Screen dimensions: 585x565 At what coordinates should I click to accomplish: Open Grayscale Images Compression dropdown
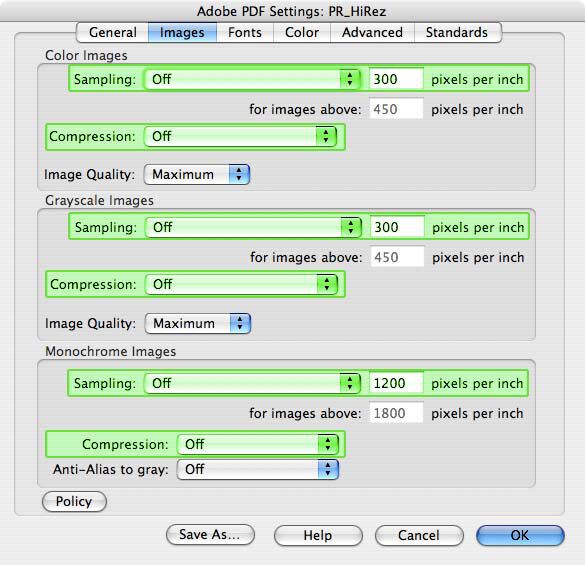tap(241, 284)
